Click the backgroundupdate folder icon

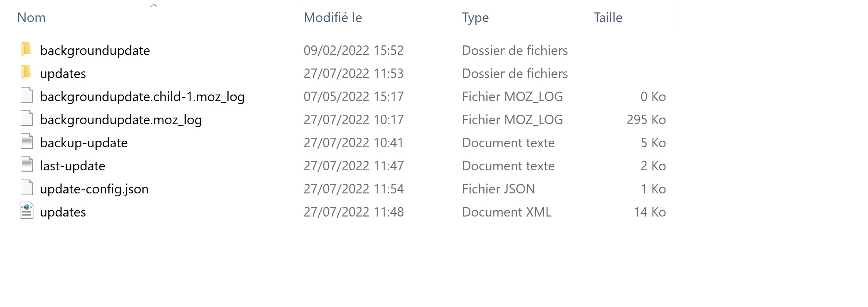26,49
